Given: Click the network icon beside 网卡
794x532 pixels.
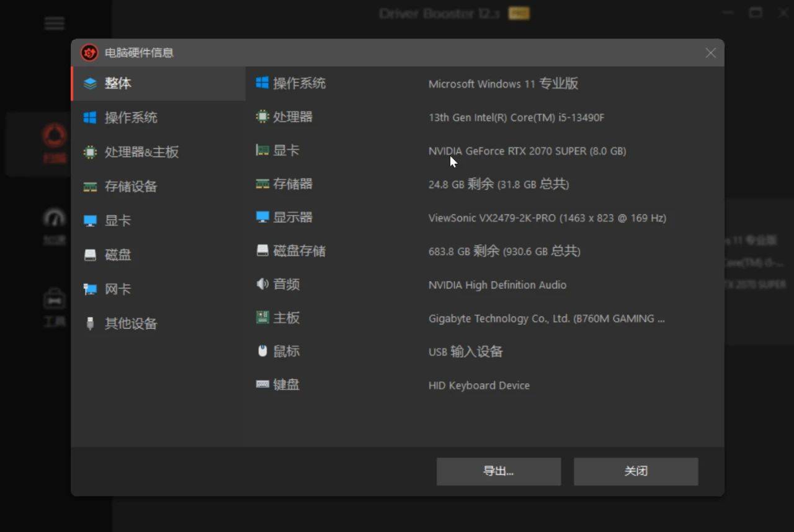Looking at the screenshot, I should tap(90, 289).
